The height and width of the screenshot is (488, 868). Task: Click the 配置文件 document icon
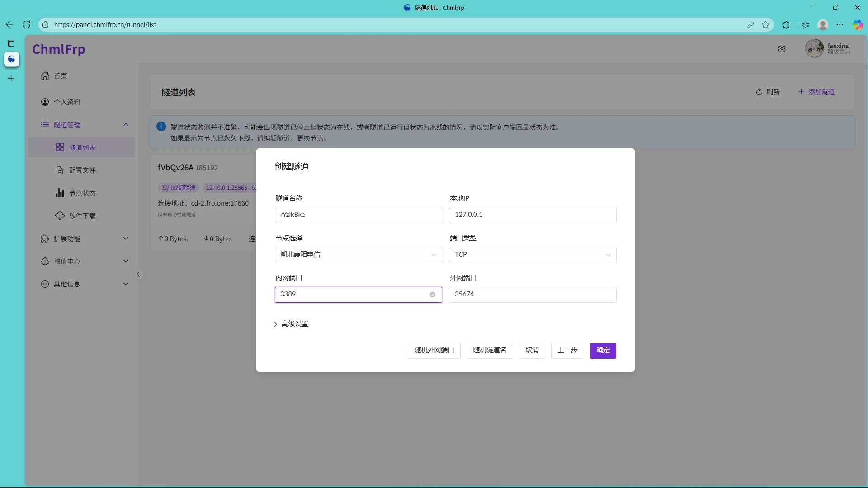pos(60,170)
